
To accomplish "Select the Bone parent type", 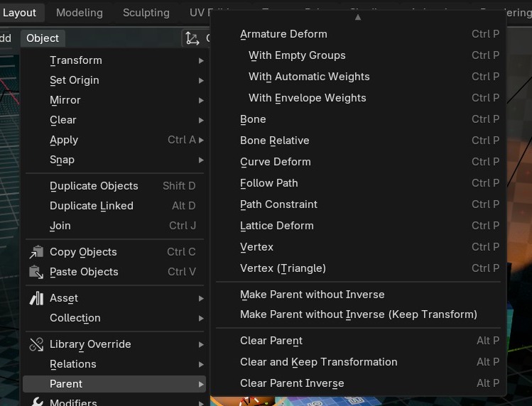I will pos(358,119).
